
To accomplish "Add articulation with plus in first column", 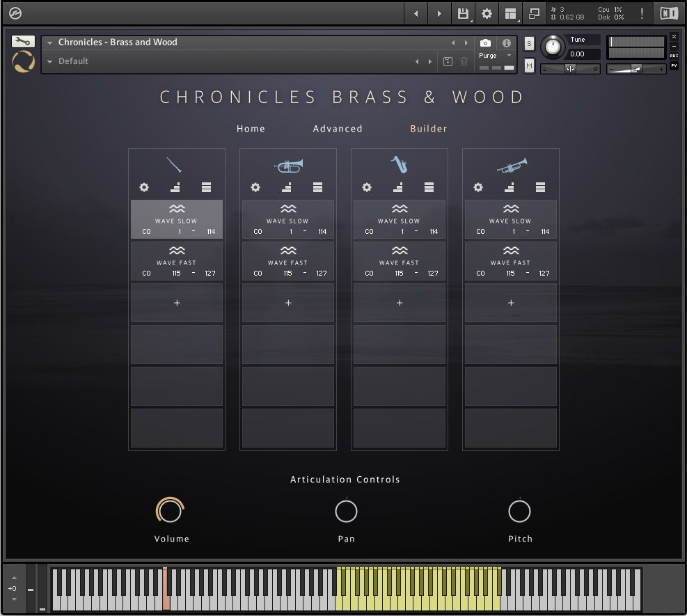I will pyautogui.click(x=177, y=303).
